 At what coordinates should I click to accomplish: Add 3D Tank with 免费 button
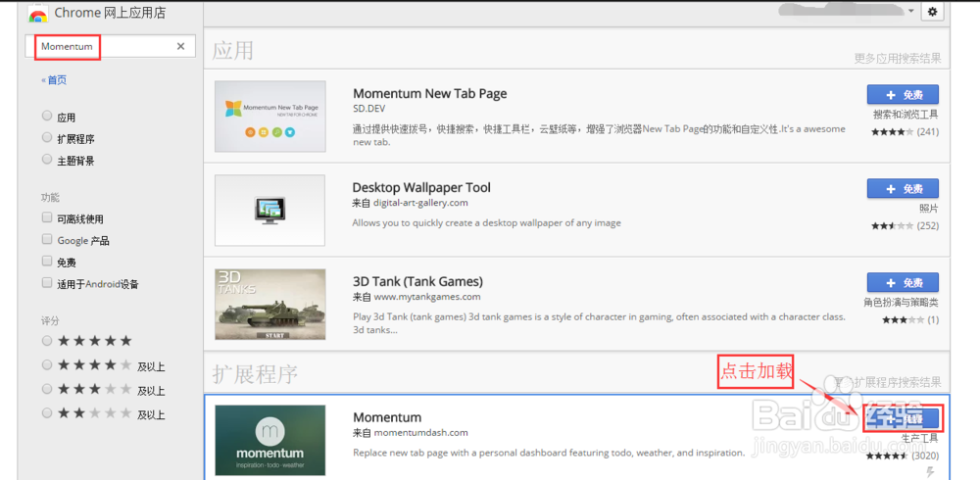(903, 282)
